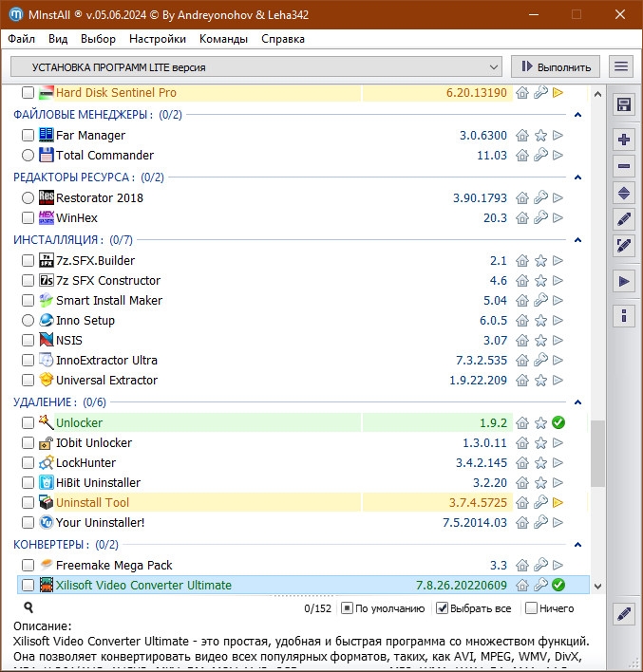This screenshot has height=672, width=643.
Task: Click the ИНСТАЛЛЯЦИЯ: (0/7) group header
Action: (73, 239)
